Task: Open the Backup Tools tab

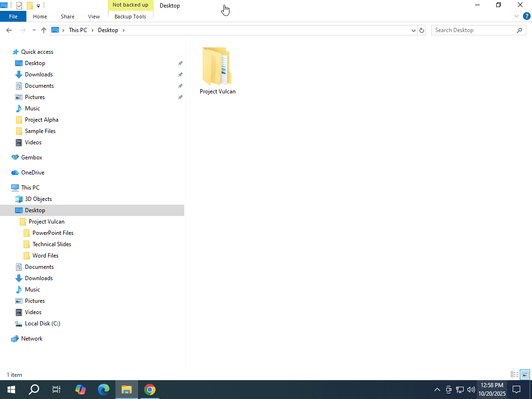Action: coord(130,17)
